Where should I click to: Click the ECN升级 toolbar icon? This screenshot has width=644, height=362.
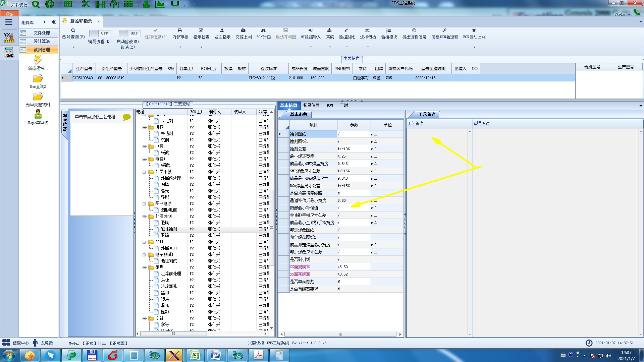[263, 31]
